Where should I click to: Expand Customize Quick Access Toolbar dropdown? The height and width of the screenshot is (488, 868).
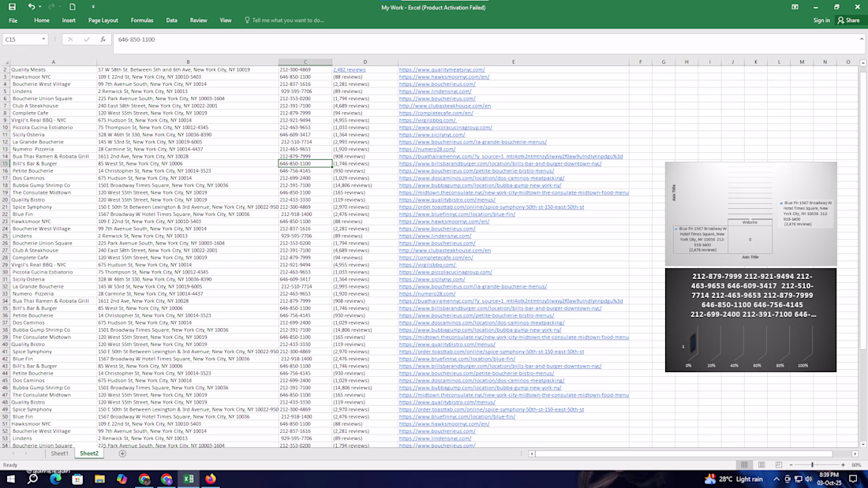point(93,7)
